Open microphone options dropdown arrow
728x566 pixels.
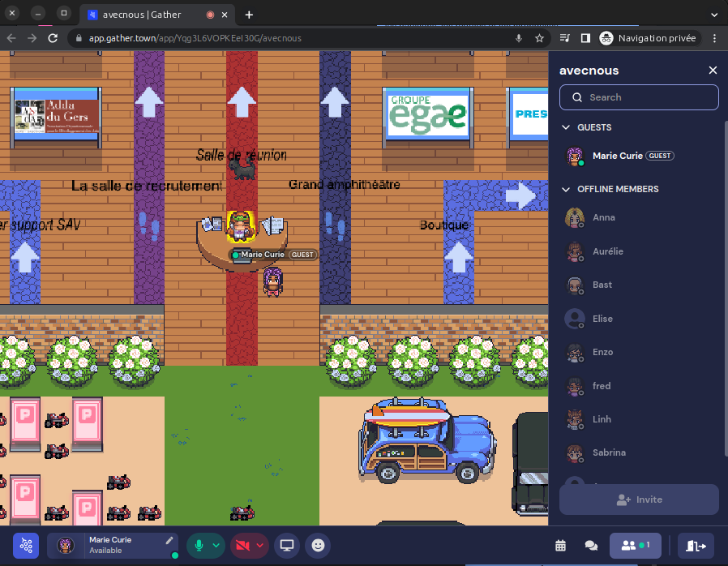216,546
